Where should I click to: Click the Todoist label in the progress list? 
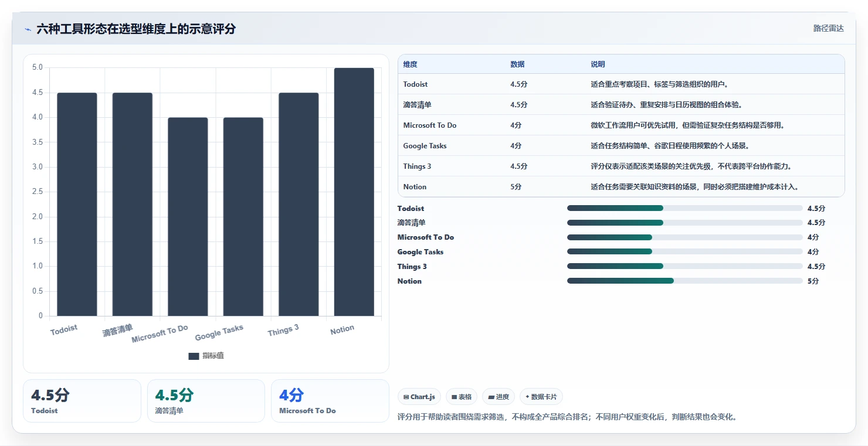click(x=411, y=208)
